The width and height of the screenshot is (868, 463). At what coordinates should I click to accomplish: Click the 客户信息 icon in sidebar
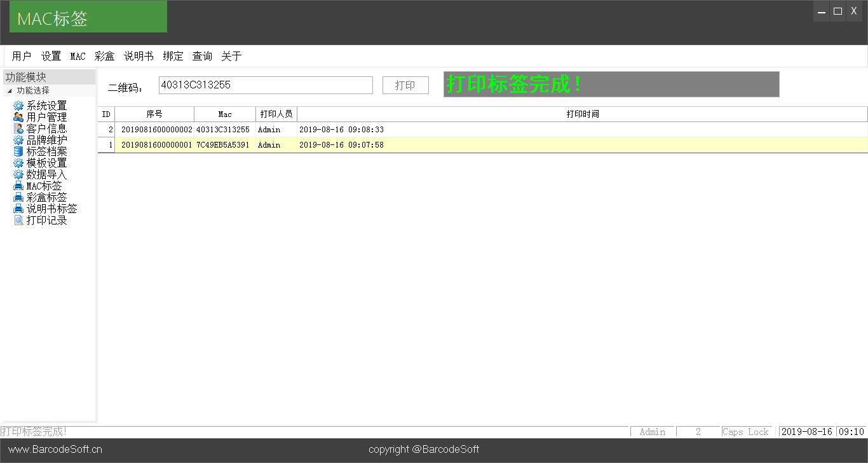[18, 128]
